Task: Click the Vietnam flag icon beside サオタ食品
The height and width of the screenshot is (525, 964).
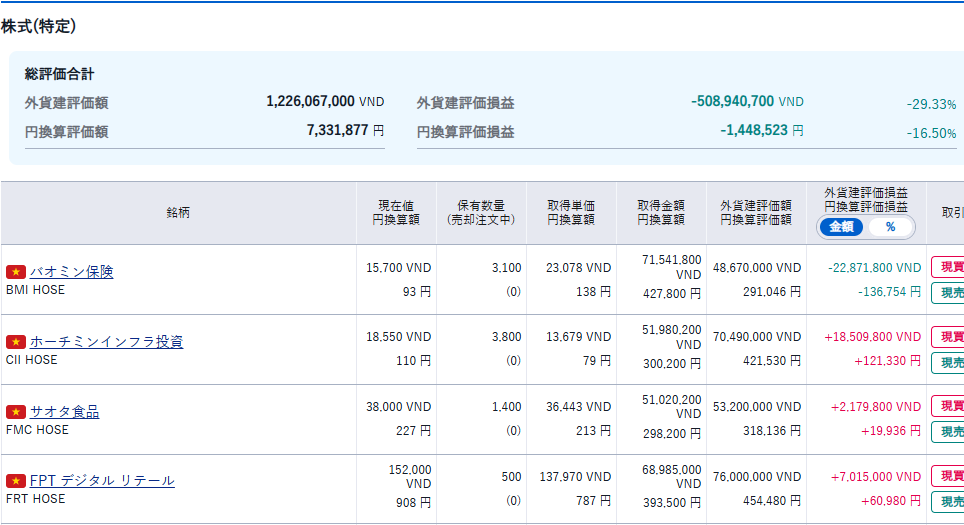Action: click(x=15, y=412)
